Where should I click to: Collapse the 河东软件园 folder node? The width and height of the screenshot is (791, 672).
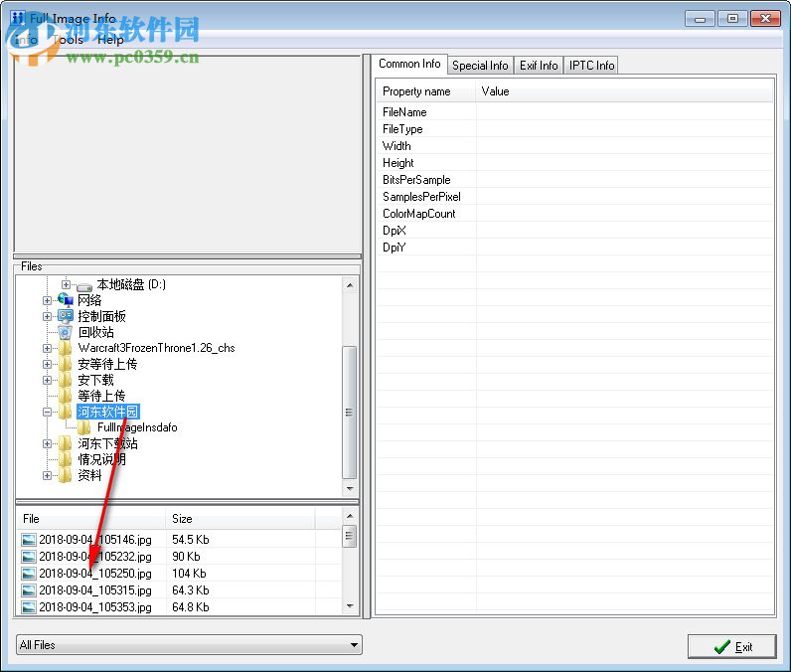48,412
